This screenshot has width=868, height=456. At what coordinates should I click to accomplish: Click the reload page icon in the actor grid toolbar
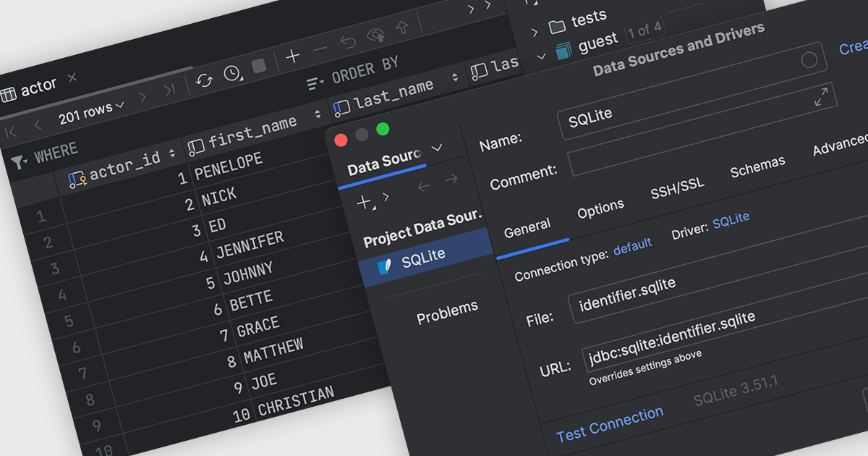coord(205,80)
